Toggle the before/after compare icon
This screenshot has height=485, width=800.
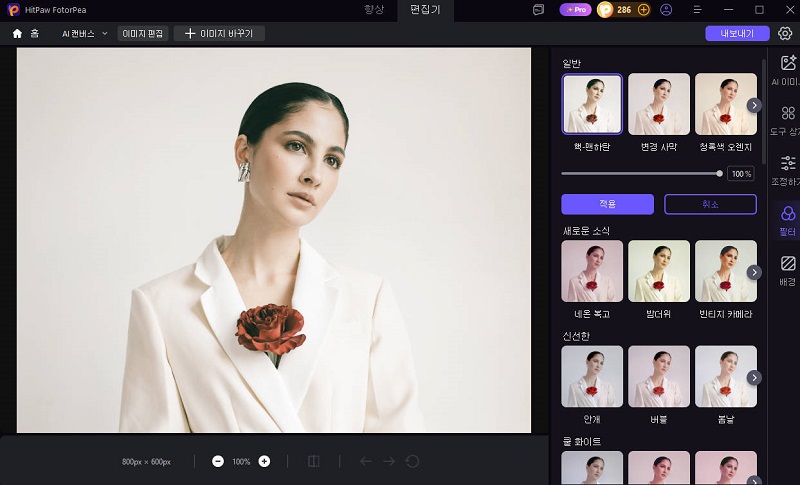(313, 462)
